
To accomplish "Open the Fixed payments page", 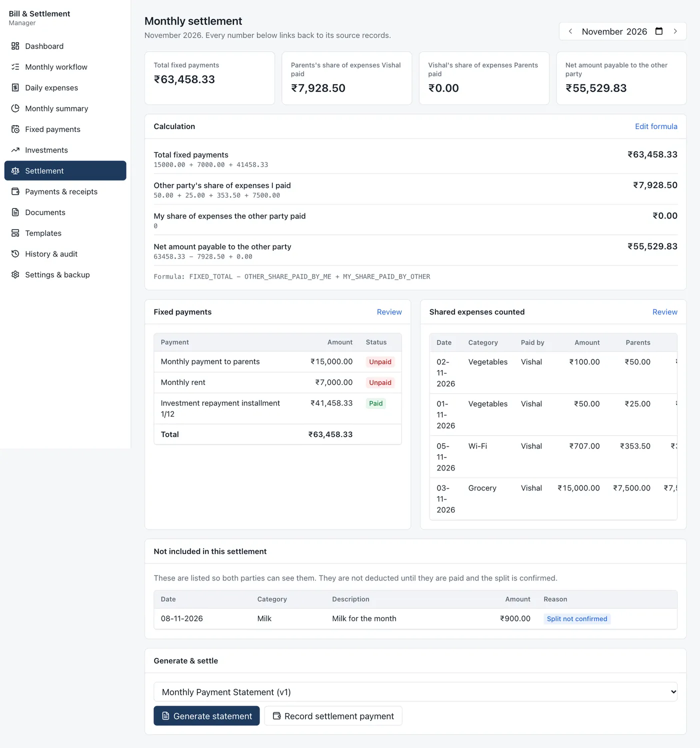I will tap(65, 129).
